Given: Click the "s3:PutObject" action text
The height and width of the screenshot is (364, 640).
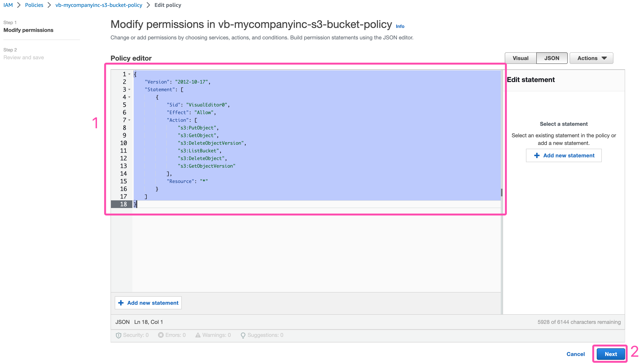Looking at the screenshot, I should (x=197, y=128).
